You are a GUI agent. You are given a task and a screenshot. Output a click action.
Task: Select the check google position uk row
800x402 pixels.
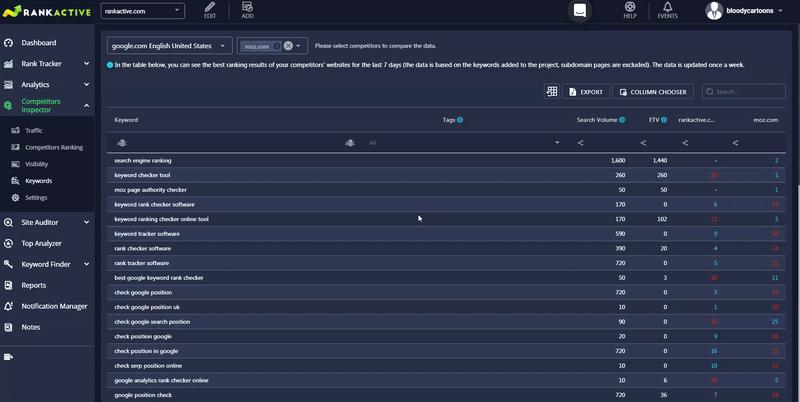click(x=446, y=307)
